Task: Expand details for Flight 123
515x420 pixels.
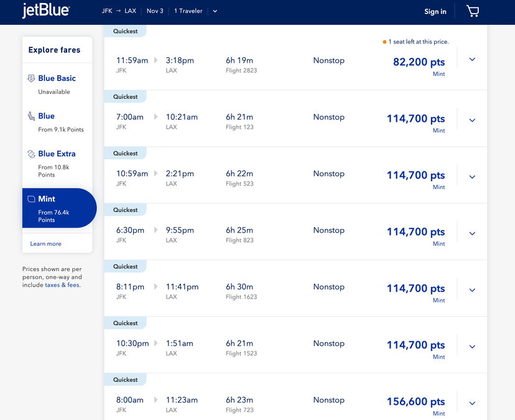Action: coord(472,120)
